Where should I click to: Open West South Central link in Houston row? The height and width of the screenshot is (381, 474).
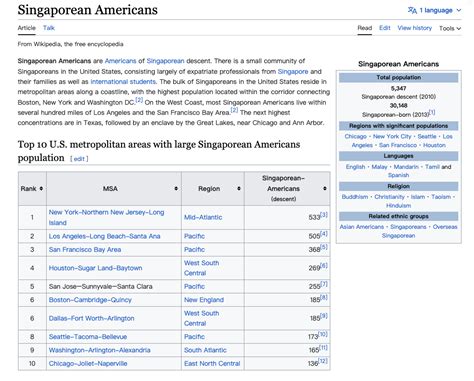(x=201, y=268)
